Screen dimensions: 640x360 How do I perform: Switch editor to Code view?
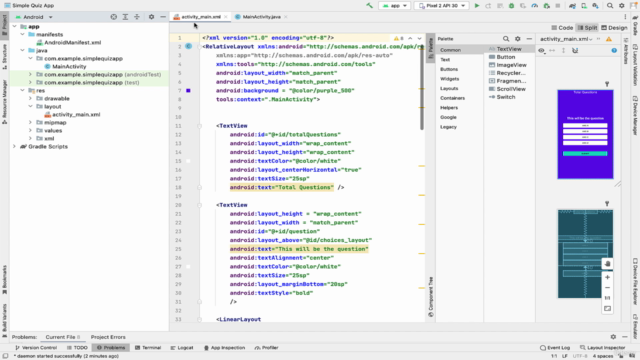point(562,28)
